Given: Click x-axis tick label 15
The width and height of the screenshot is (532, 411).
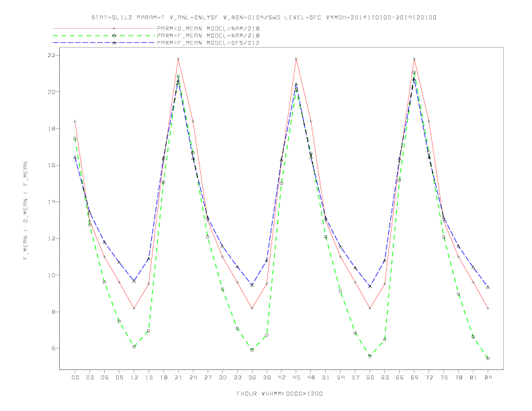Looking at the screenshot, I should pos(149,377).
